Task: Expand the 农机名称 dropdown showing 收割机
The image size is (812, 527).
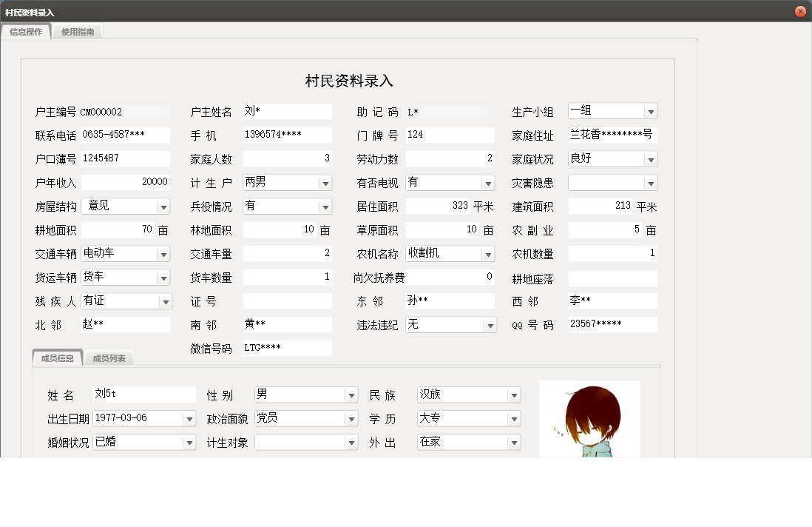Action: coord(488,254)
